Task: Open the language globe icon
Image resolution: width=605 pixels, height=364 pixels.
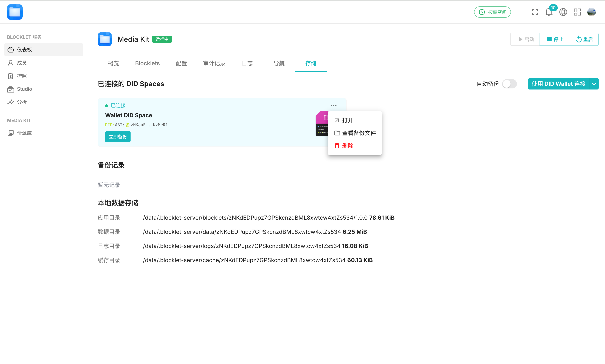Action: 563,12
